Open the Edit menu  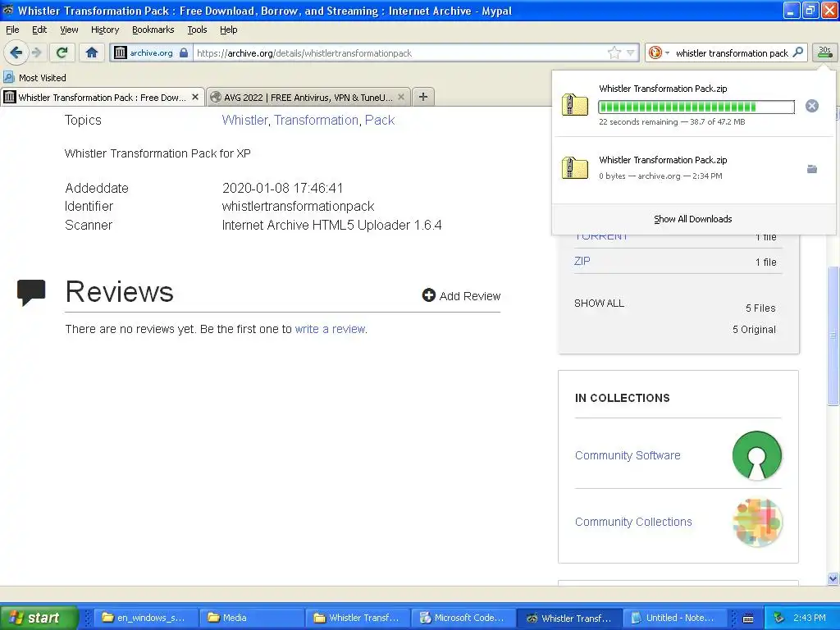[39, 30]
